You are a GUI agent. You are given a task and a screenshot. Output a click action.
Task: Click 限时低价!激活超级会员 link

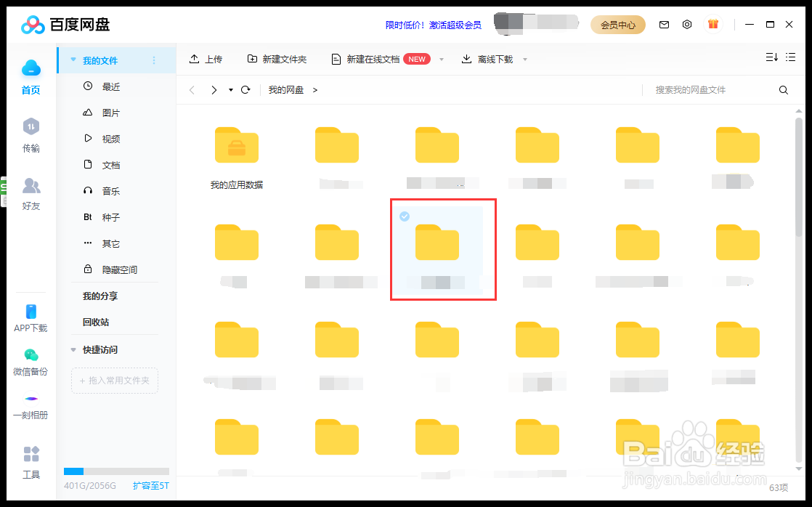pos(433,25)
